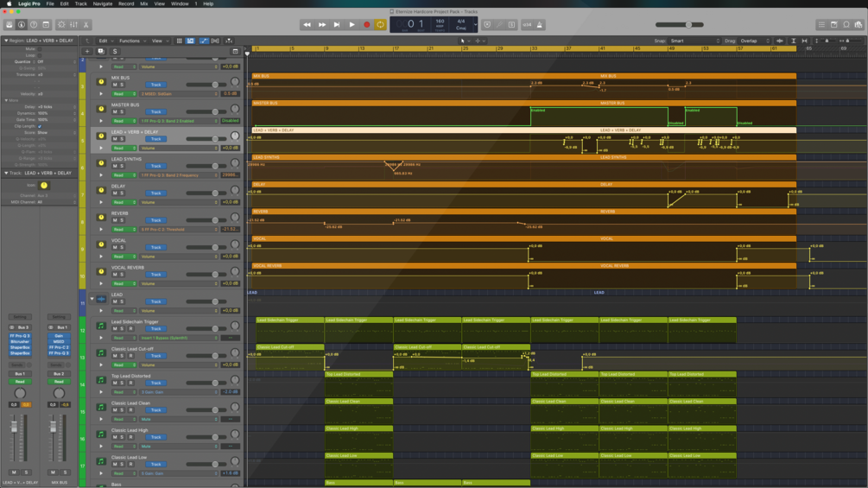Click the add track plus button

[87, 52]
